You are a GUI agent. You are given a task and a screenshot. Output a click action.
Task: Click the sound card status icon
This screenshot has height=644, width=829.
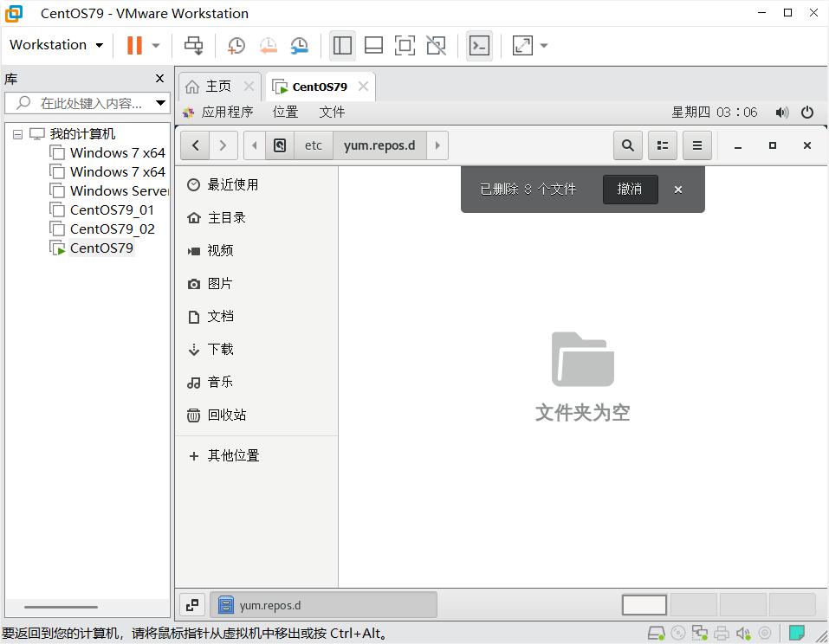pyautogui.click(x=743, y=633)
